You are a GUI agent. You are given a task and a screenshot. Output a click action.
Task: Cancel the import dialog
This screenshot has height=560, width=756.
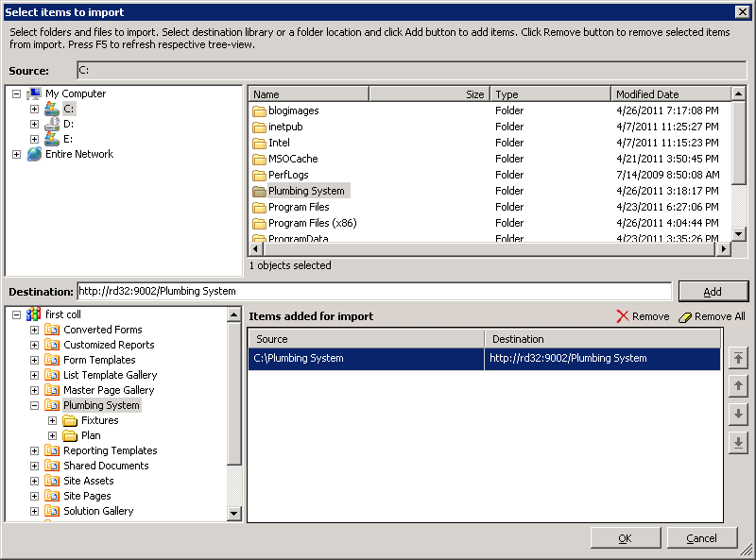click(x=701, y=538)
